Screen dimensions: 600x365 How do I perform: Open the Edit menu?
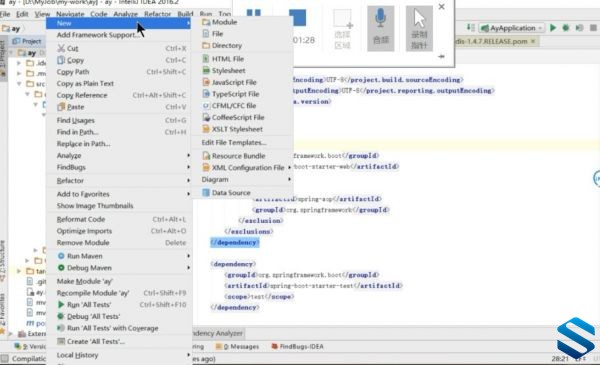(22, 14)
